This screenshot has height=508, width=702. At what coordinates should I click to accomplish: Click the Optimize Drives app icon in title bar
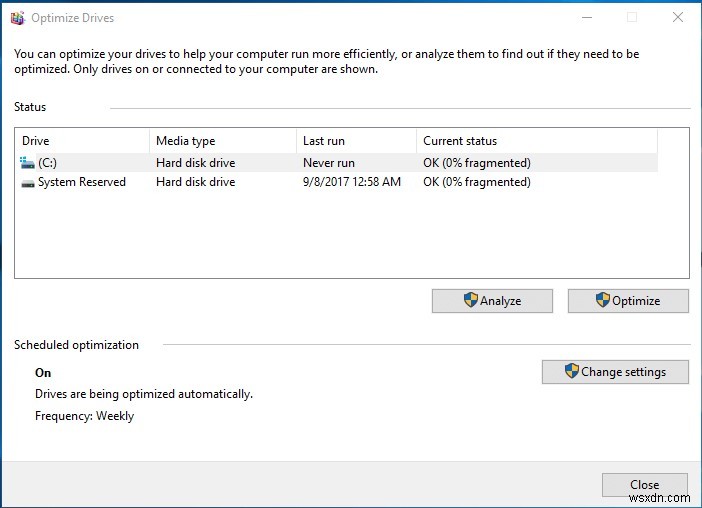click(x=17, y=18)
